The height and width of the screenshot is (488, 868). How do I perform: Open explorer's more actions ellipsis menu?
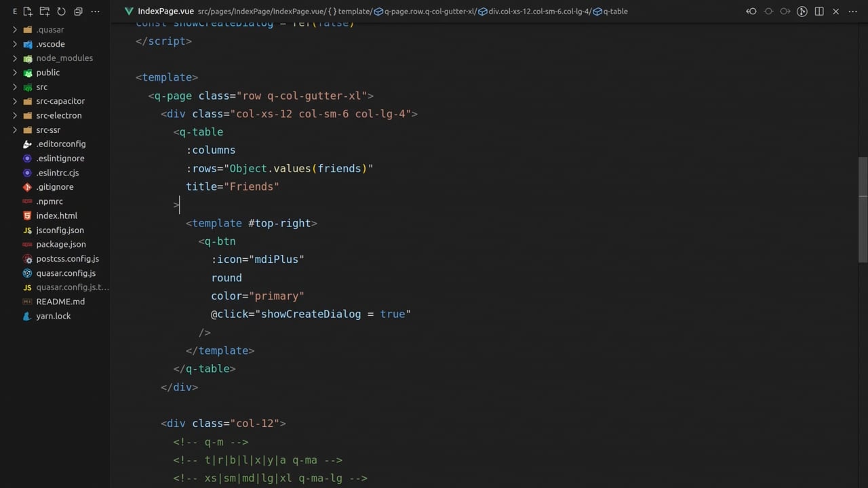point(95,12)
